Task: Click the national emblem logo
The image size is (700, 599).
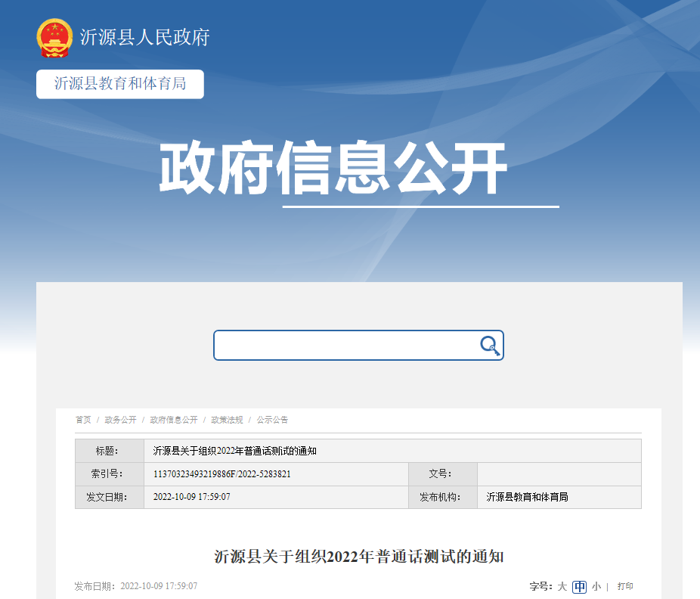Action: (54, 38)
